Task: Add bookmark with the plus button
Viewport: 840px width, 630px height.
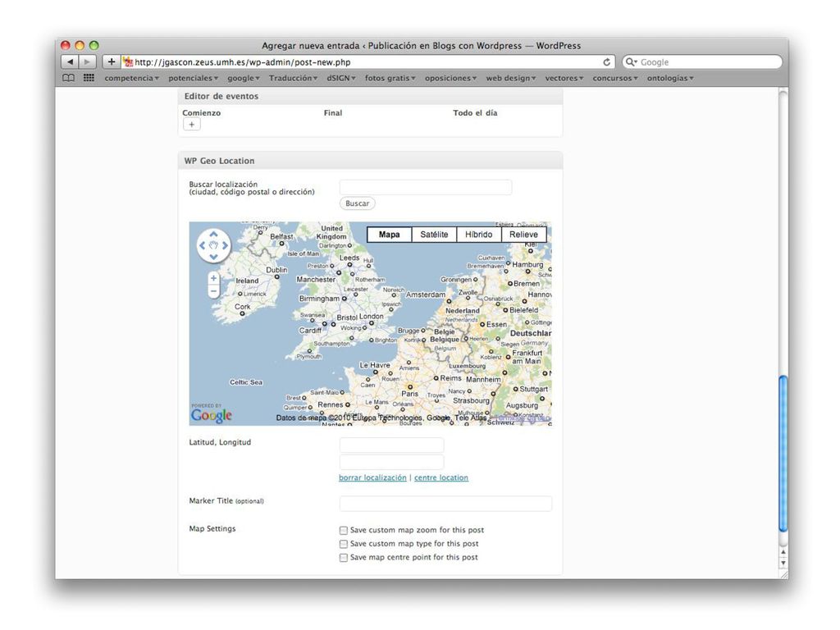Action: (x=111, y=62)
